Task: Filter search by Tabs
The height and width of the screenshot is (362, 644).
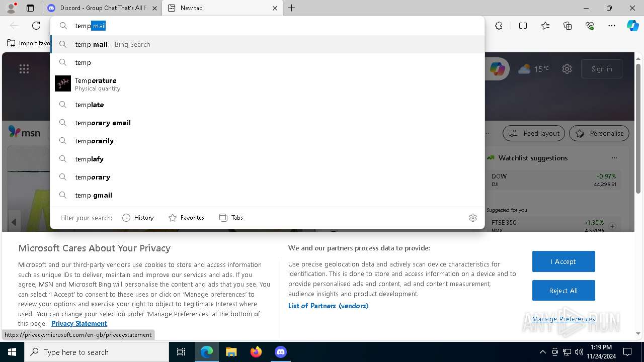Action: 231,218
